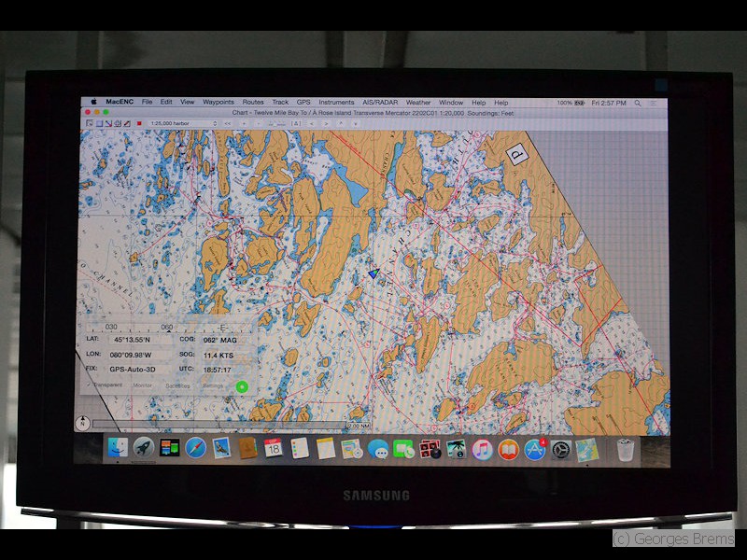Screen dimensions: 747x560
Task: Open Contacts from the Dock
Action: [247, 448]
